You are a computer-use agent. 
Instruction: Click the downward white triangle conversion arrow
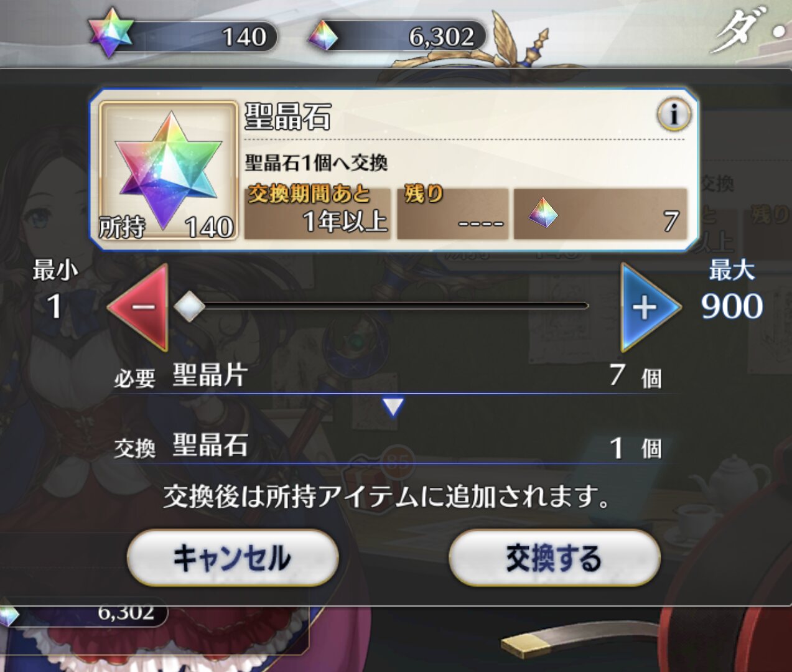point(393,407)
